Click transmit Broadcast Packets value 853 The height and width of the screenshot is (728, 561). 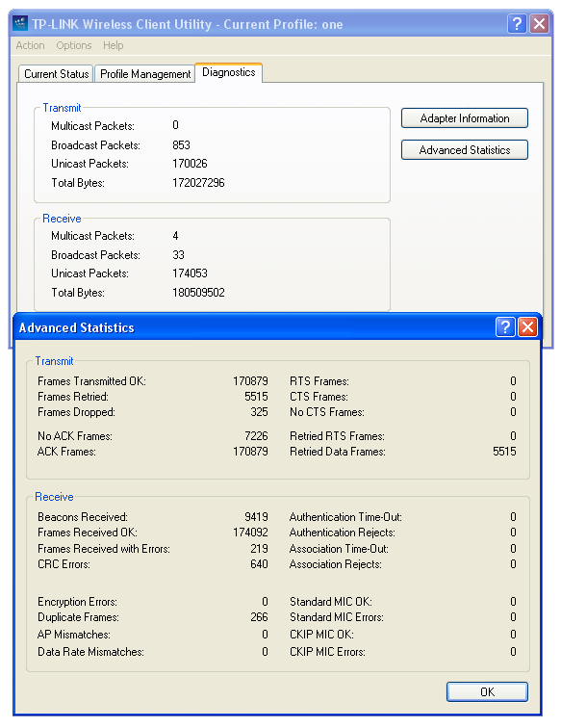coord(182,144)
